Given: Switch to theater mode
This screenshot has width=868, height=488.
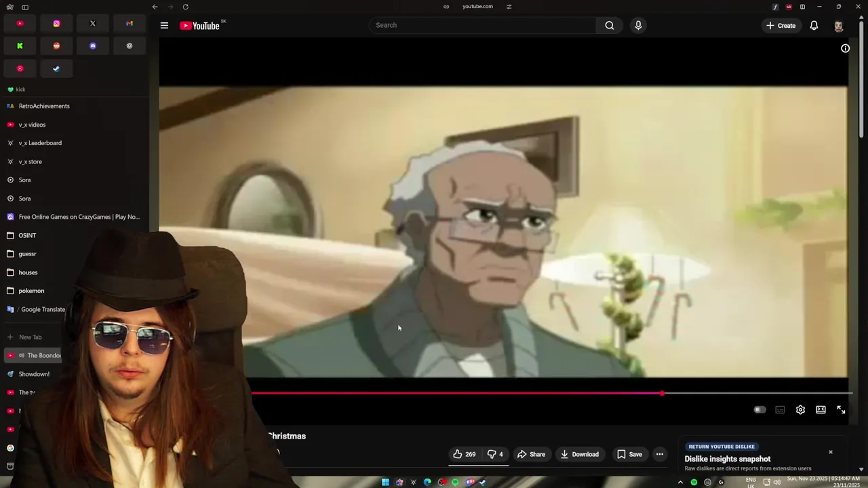Looking at the screenshot, I should [821, 410].
